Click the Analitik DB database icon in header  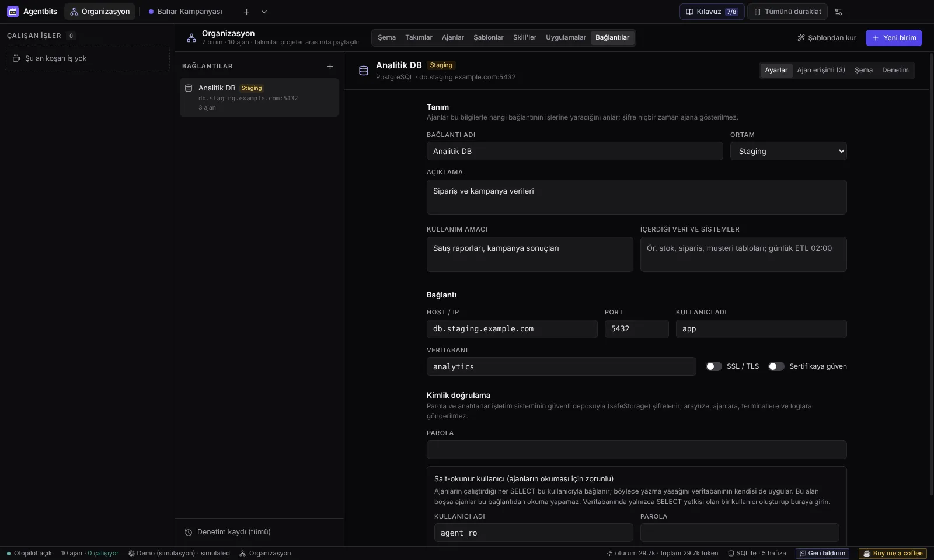tap(364, 71)
